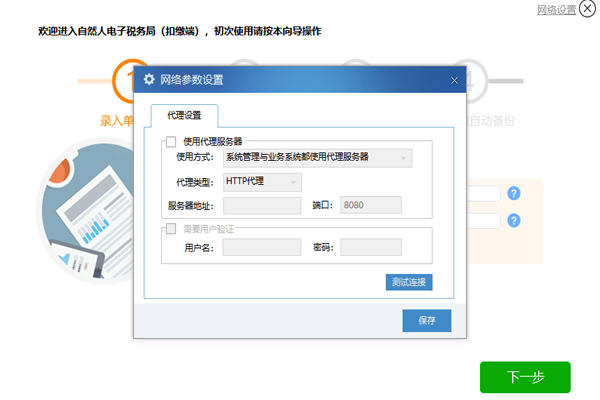Close the wizard with the circled X icon
The width and height of the screenshot is (600, 400).
tap(587, 9)
